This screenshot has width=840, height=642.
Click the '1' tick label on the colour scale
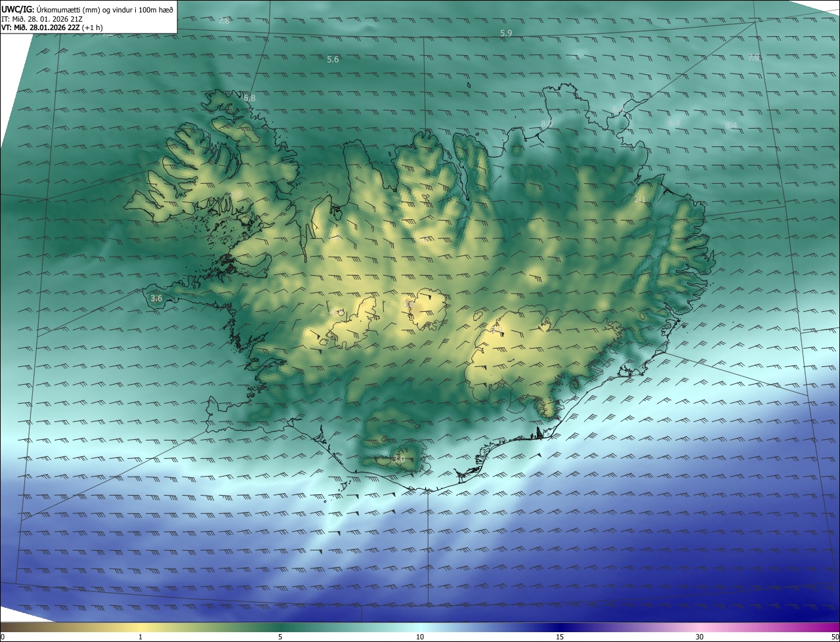[x=140, y=637]
